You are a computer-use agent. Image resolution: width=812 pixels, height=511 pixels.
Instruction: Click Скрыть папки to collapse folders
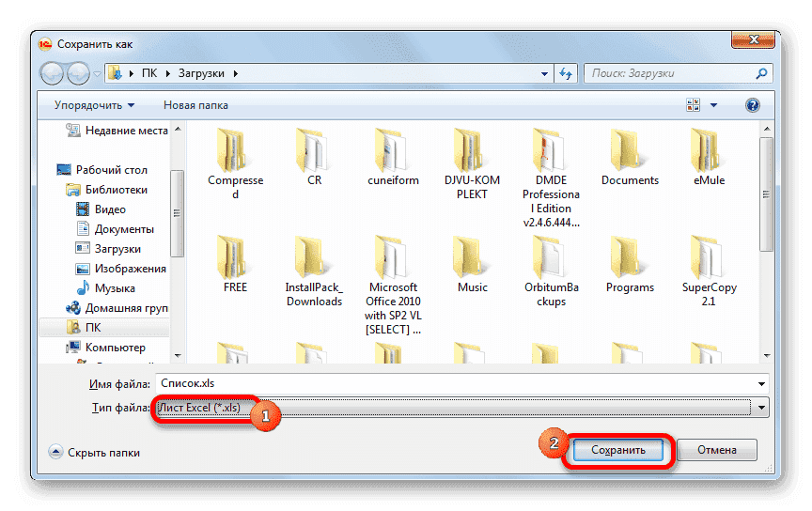coord(94,453)
